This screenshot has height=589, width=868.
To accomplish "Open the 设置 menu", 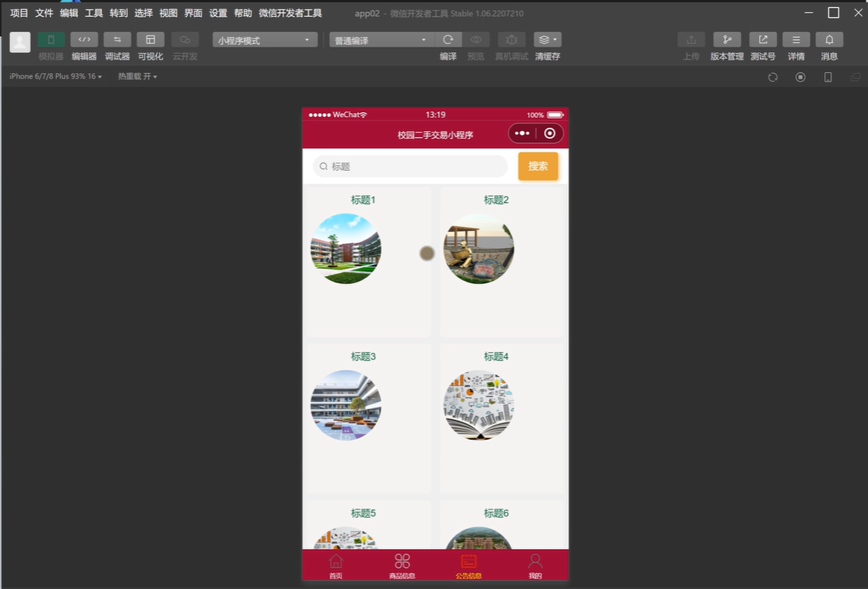I will point(218,13).
